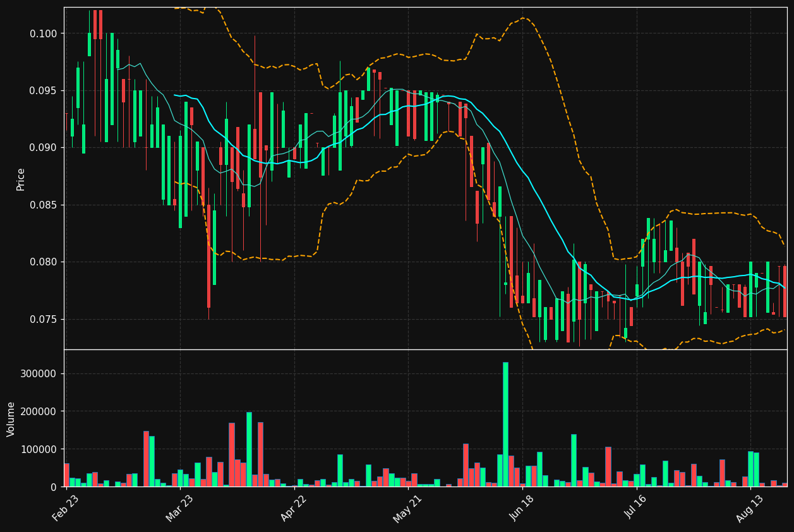The image size is (794, 532).
Task: Select the Aug 13 date label
Action: 749,508
